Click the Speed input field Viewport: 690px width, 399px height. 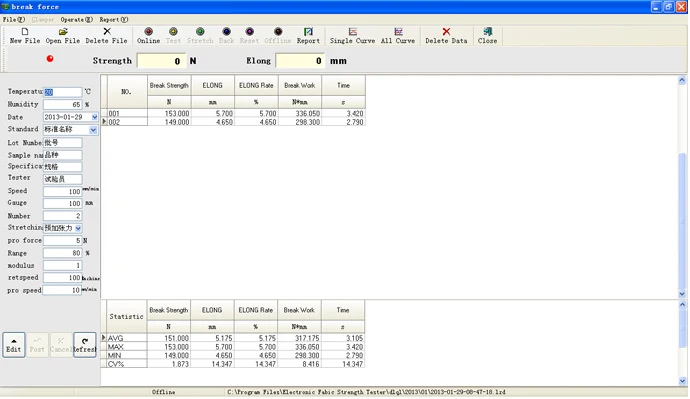(62, 191)
